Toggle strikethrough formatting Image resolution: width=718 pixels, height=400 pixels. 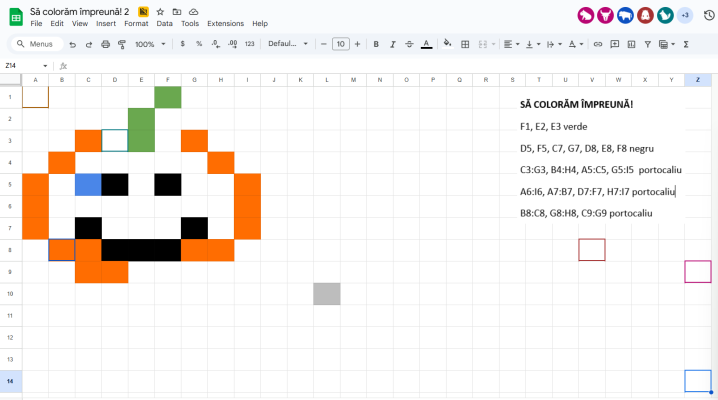[410, 44]
